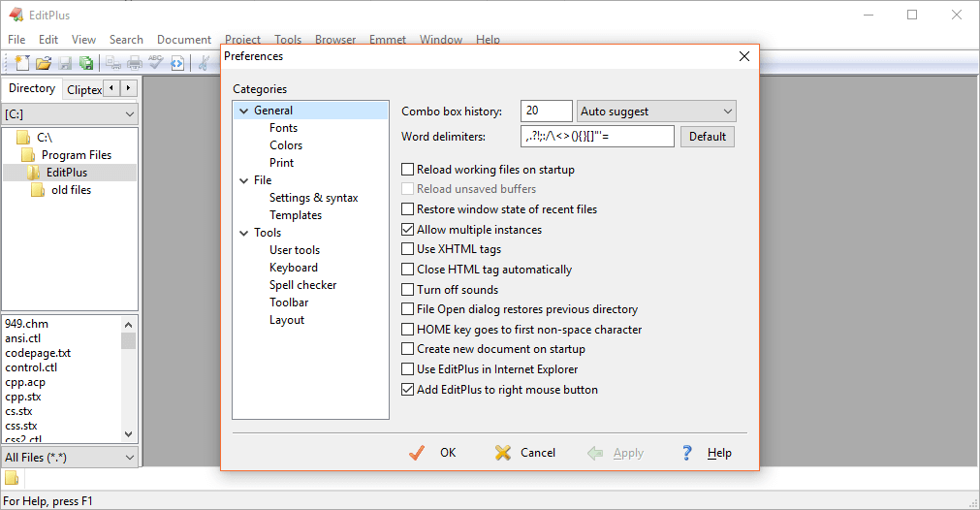Screen dimensions: 980x510
Task: Click the Cut scissors icon
Action: point(204,62)
